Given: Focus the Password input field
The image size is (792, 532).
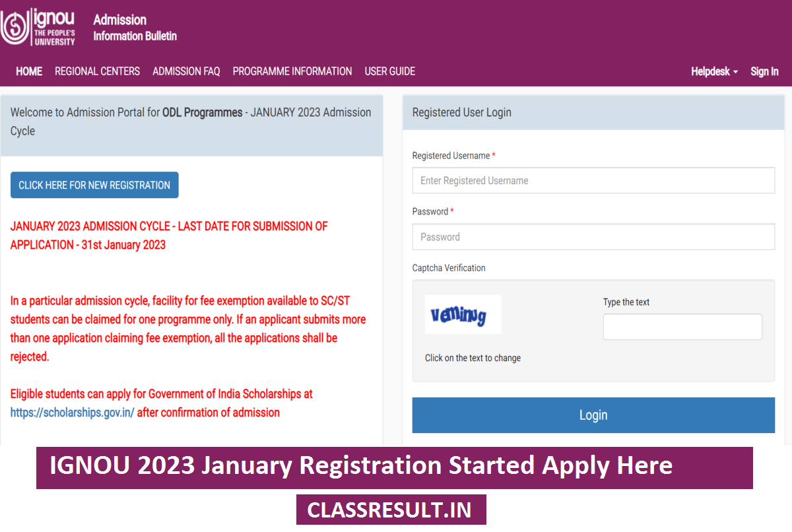Looking at the screenshot, I should [593, 237].
